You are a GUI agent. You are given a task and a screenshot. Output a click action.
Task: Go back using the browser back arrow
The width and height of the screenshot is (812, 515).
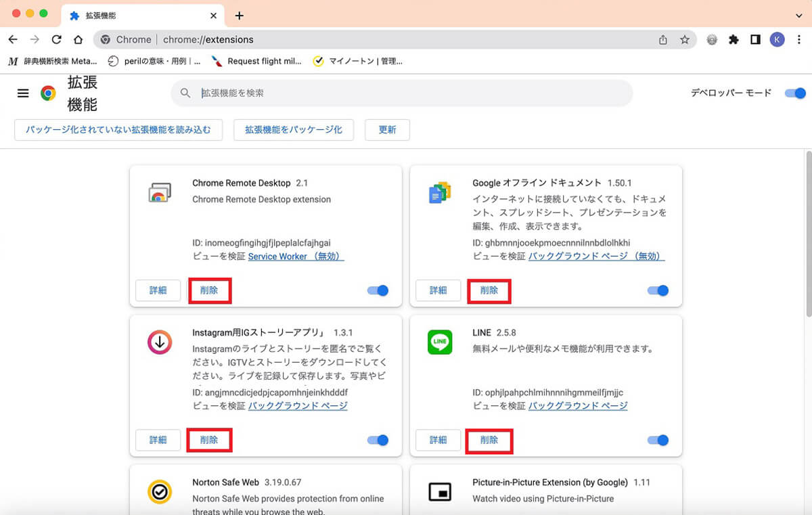(13, 40)
